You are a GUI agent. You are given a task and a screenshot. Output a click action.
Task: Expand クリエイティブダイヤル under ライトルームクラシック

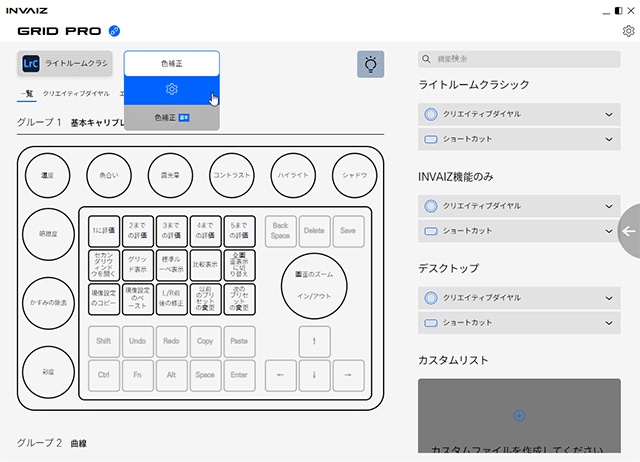pyautogui.click(x=517, y=114)
